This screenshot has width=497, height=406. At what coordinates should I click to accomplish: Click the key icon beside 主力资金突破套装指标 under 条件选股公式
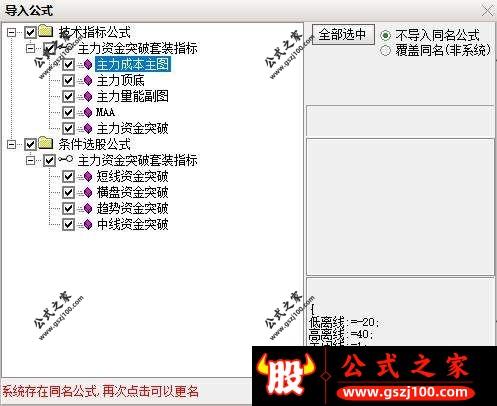(66, 160)
